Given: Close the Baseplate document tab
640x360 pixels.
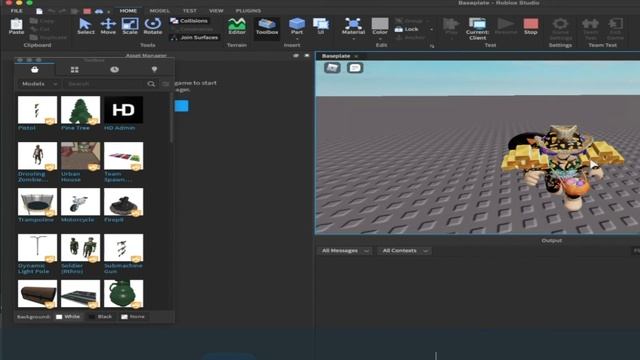Looking at the screenshot, I should 356,56.
